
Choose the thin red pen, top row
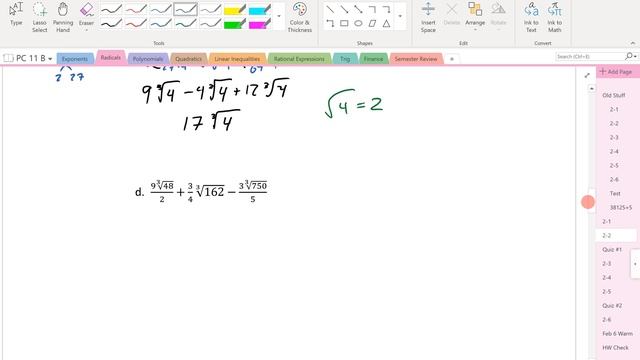click(x=136, y=9)
